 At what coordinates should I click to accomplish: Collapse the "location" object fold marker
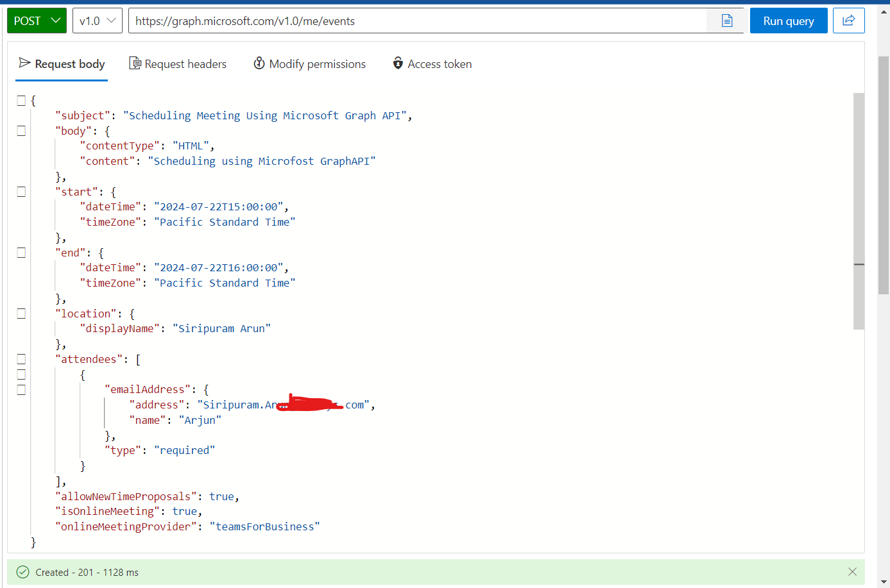pos(21,314)
